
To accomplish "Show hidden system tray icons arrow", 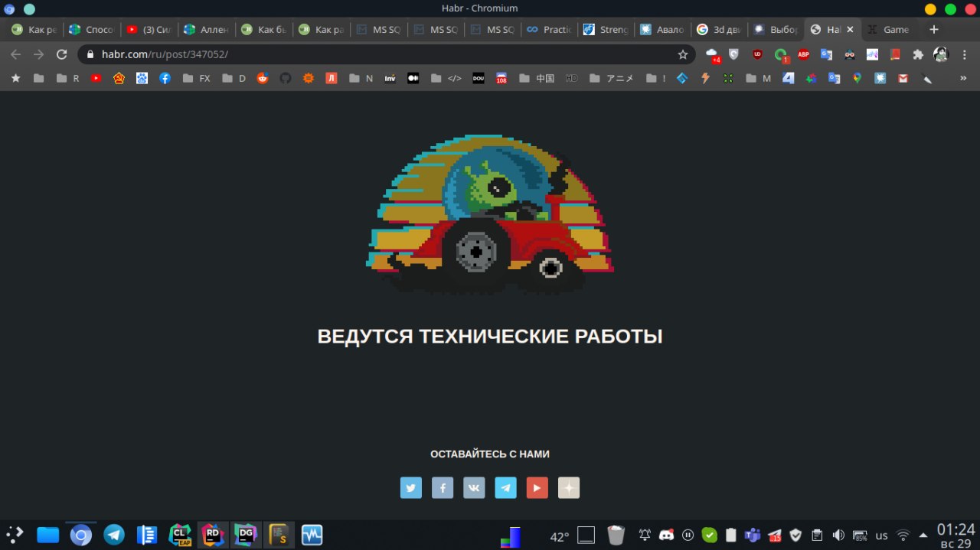I will (x=923, y=535).
